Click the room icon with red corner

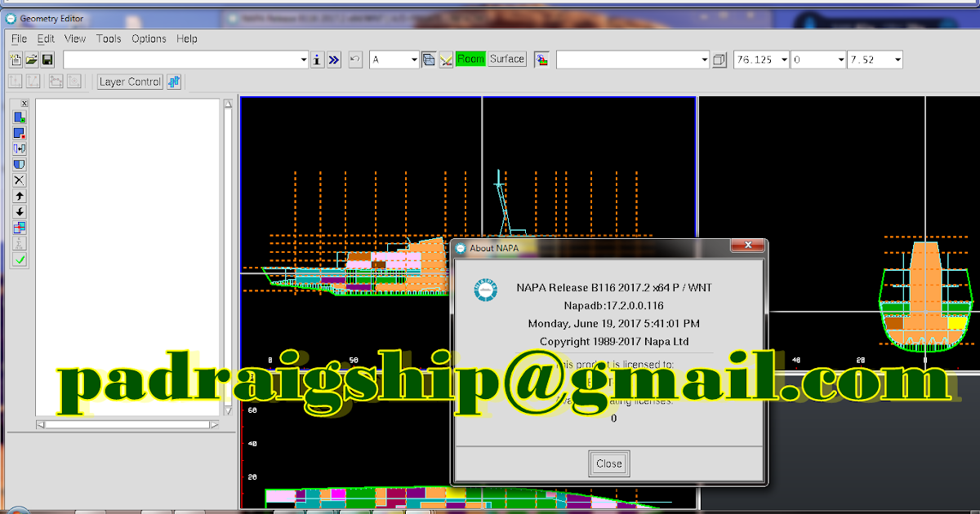pyautogui.click(x=20, y=133)
